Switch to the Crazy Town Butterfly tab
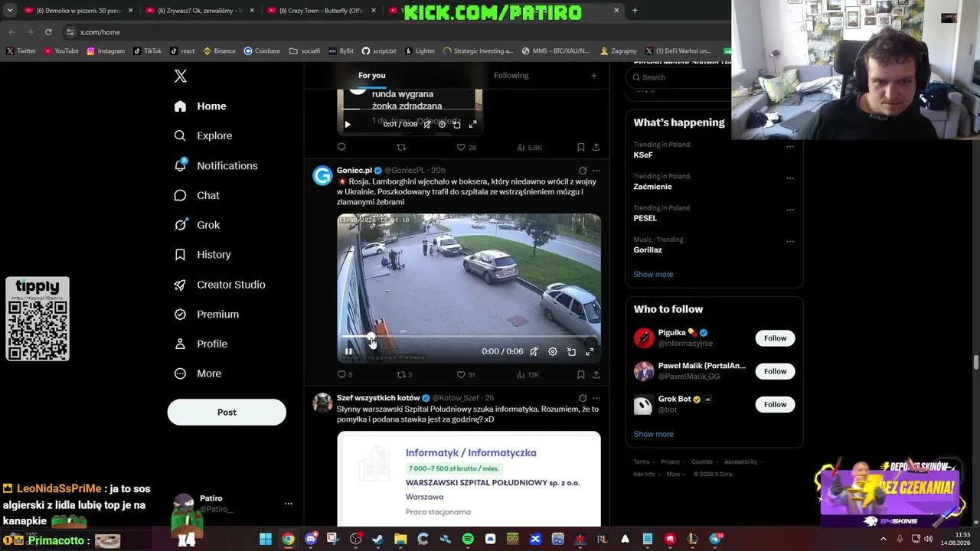This screenshot has height=551, width=980. tap(321, 11)
